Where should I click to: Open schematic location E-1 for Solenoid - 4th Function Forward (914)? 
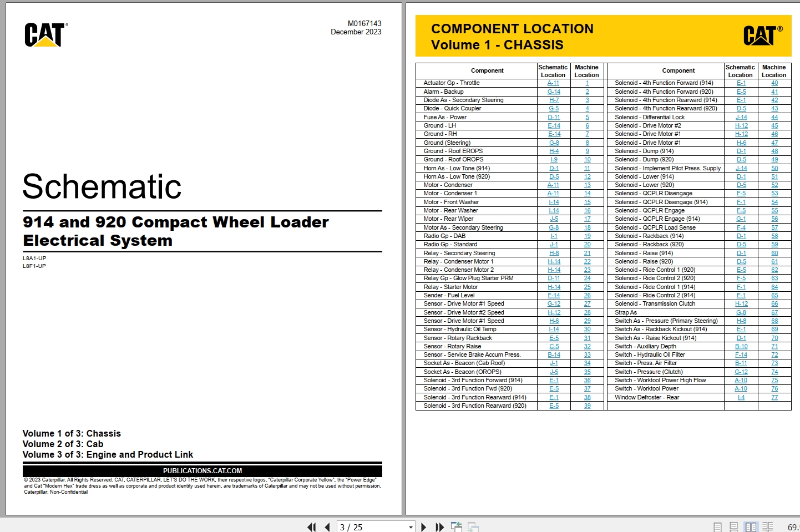click(x=741, y=83)
